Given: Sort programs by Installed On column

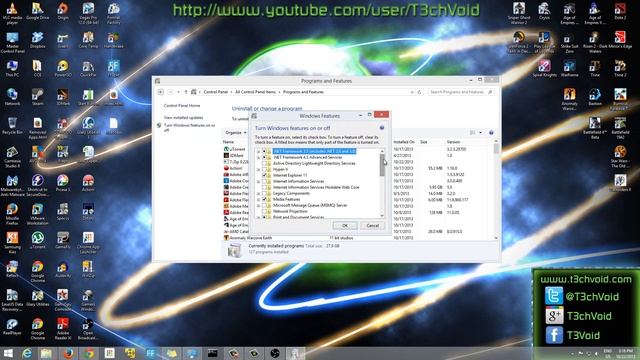Looking at the screenshot, I should pos(404,142).
